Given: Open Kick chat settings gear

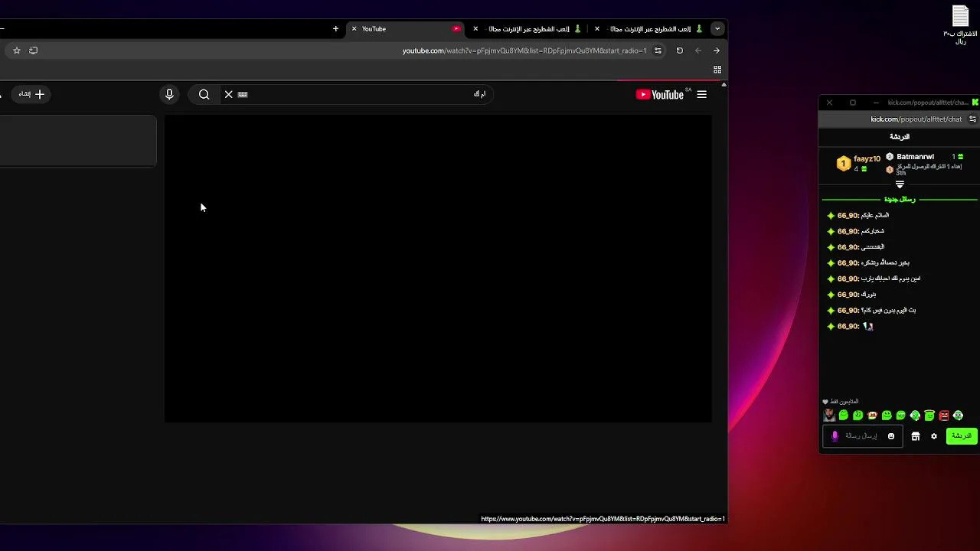Looking at the screenshot, I should [933, 436].
